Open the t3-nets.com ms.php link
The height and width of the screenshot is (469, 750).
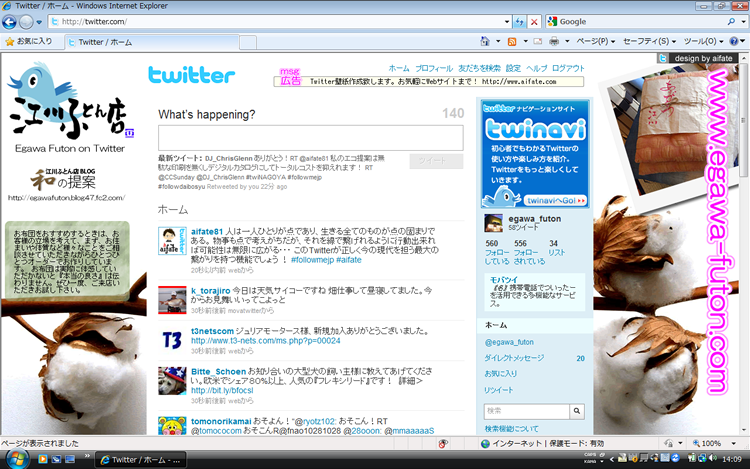[x=265, y=340]
